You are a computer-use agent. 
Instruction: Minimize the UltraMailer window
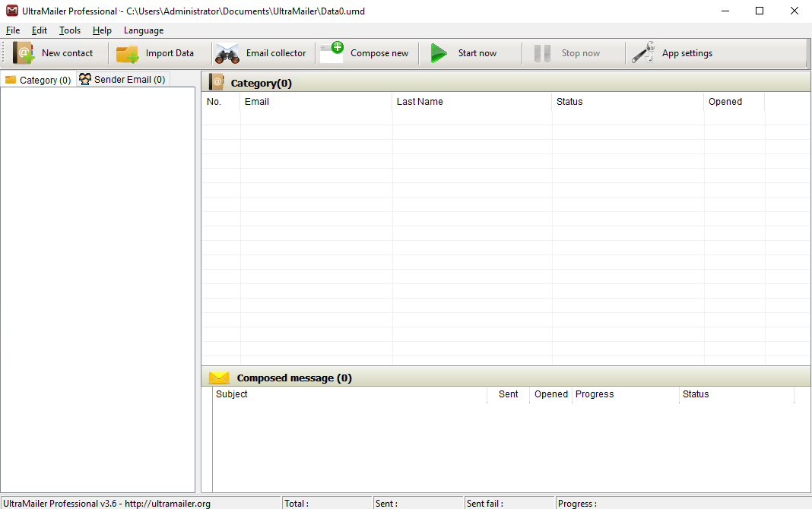tap(725, 11)
